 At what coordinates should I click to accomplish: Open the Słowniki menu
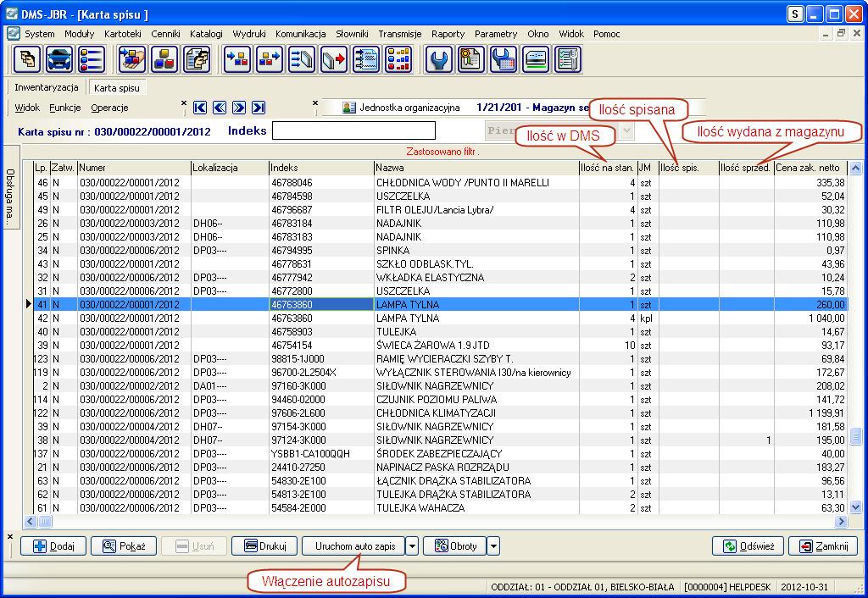(352, 34)
